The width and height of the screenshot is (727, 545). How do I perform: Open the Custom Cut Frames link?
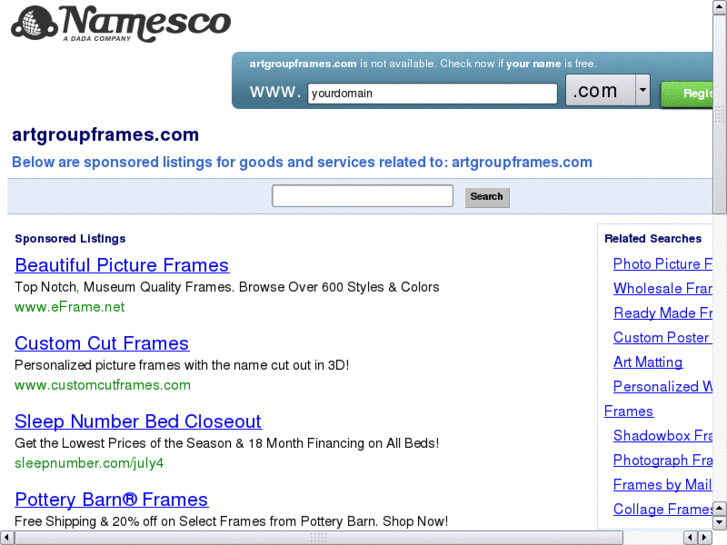pos(102,344)
